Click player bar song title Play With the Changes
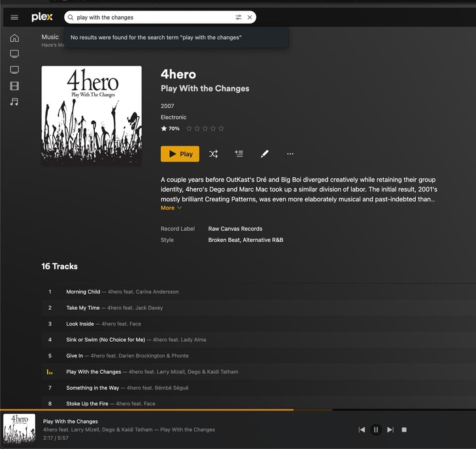This screenshot has height=449, width=476. (x=71, y=422)
